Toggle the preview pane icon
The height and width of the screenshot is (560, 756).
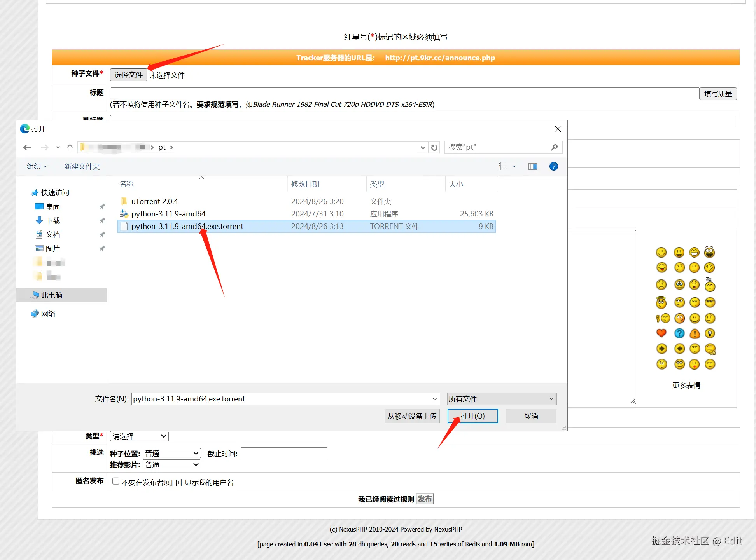pyautogui.click(x=532, y=166)
